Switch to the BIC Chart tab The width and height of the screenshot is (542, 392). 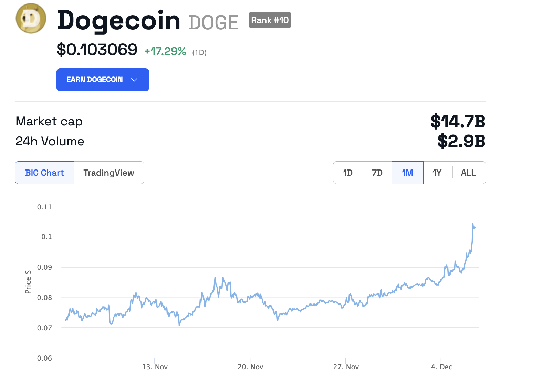(x=45, y=173)
